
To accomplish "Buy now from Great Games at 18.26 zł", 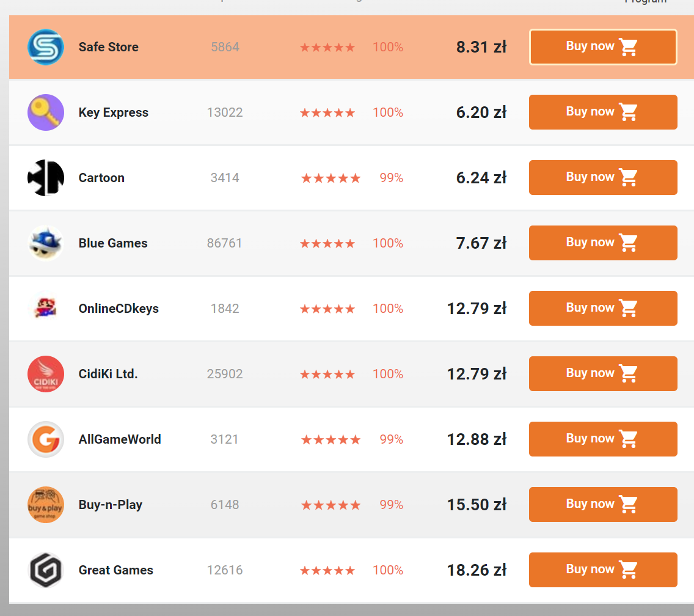I will 603,570.
